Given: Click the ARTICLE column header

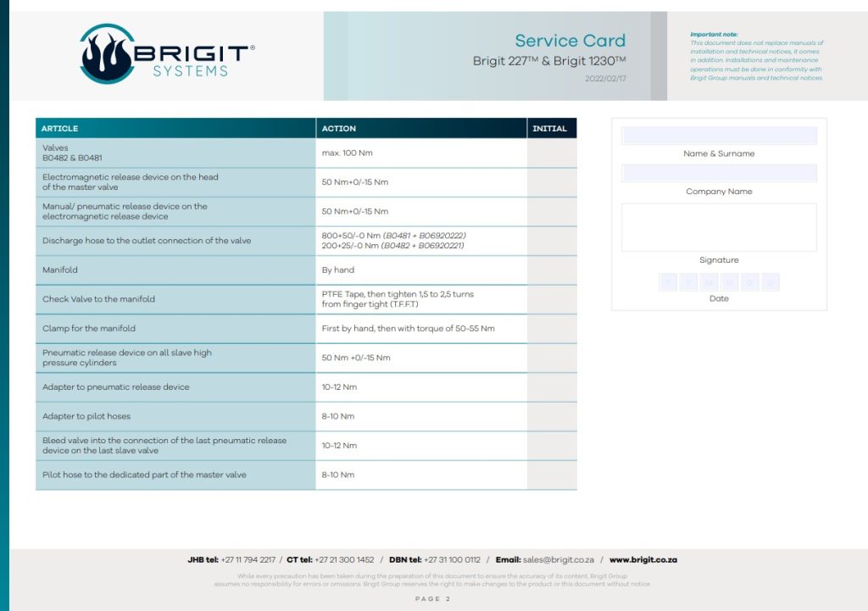Looking at the screenshot, I should (x=60, y=129).
